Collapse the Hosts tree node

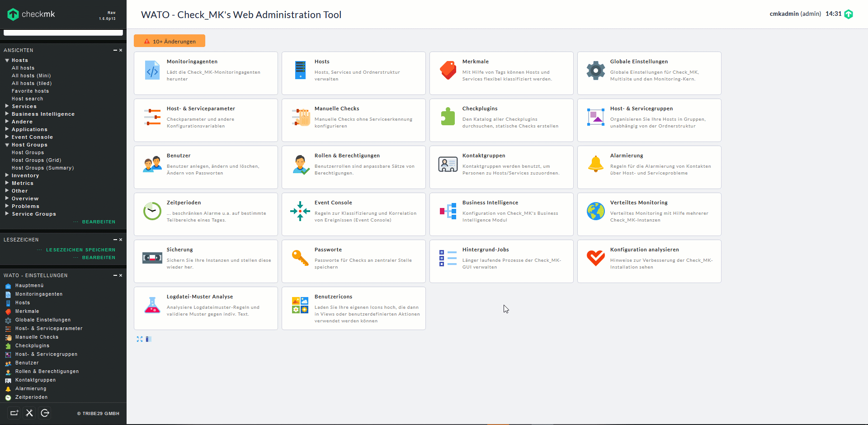coord(7,60)
